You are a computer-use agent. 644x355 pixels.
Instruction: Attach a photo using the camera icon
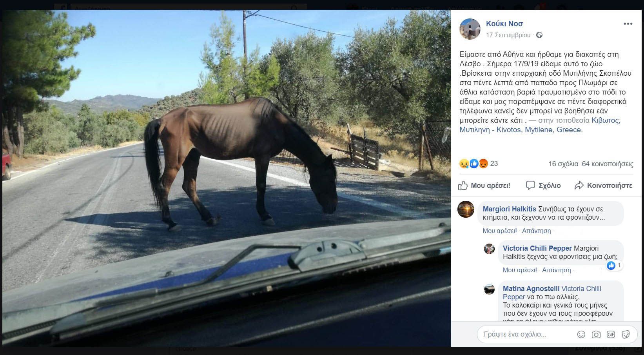point(596,334)
